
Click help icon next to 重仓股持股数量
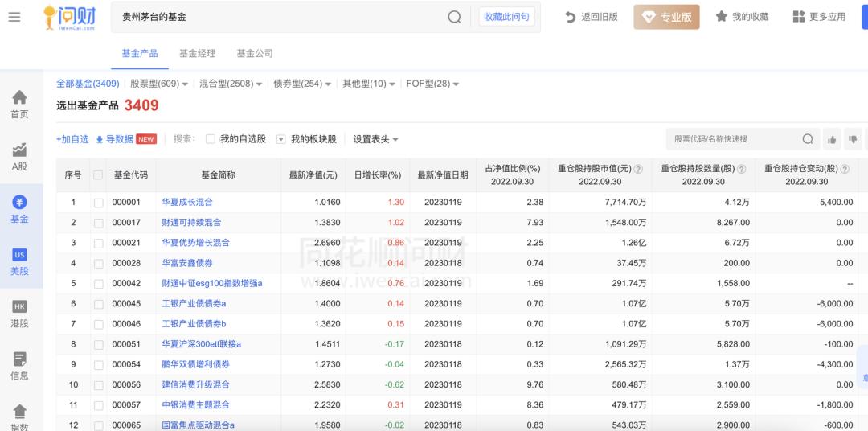[x=741, y=169]
